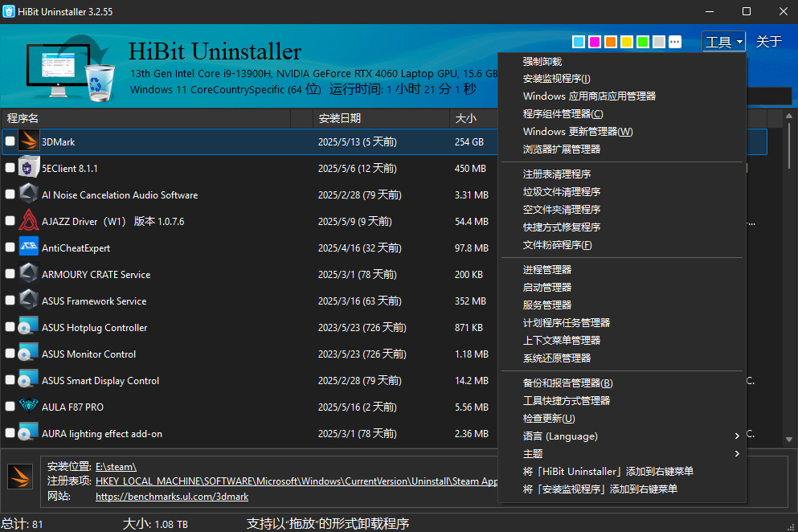Click the AntiCheatExpert blue icon
This screenshot has width=798, height=532.
(29, 248)
